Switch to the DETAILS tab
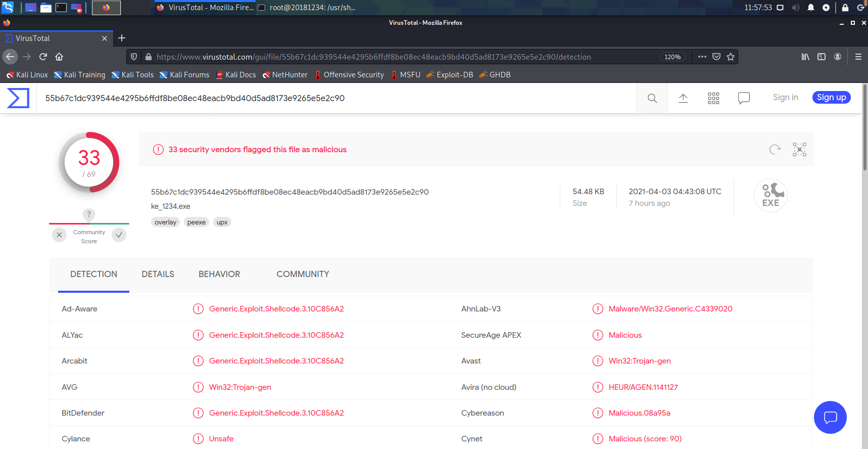The width and height of the screenshot is (868, 449). click(x=158, y=275)
